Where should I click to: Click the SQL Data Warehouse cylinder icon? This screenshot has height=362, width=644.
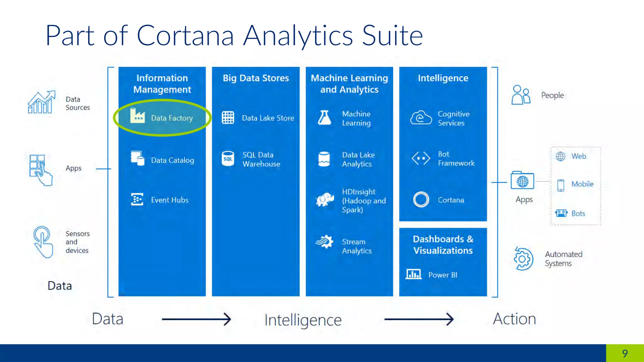pos(228,159)
